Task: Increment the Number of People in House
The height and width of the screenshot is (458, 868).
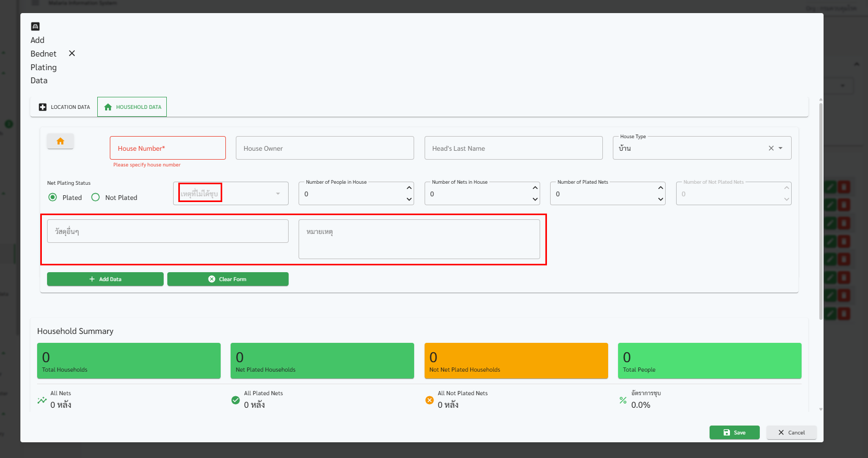Action: (409, 188)
